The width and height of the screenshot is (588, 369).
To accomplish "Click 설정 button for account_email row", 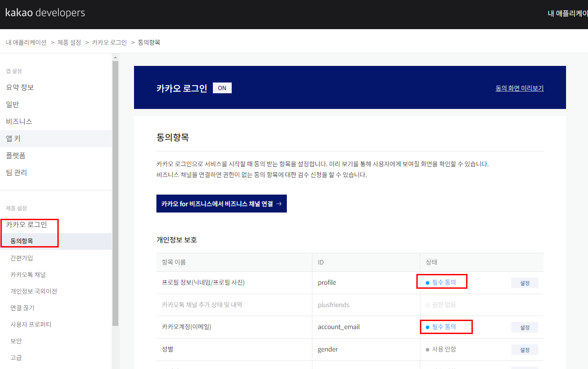I will [525, 327].
